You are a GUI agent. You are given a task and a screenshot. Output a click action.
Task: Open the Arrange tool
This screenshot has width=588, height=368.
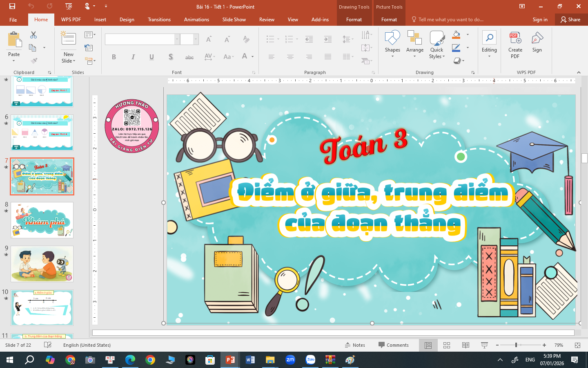pyautogui.click(x=414, y=43)
